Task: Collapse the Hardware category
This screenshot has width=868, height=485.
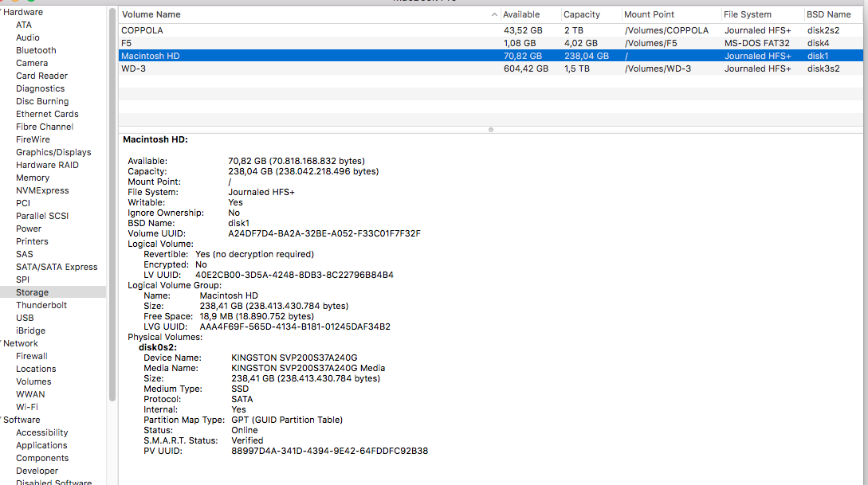Action: (x=1, y=12)
